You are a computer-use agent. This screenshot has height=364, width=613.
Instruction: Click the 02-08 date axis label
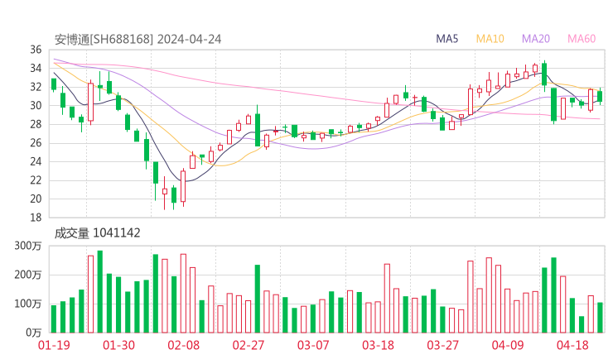(183, 345)
